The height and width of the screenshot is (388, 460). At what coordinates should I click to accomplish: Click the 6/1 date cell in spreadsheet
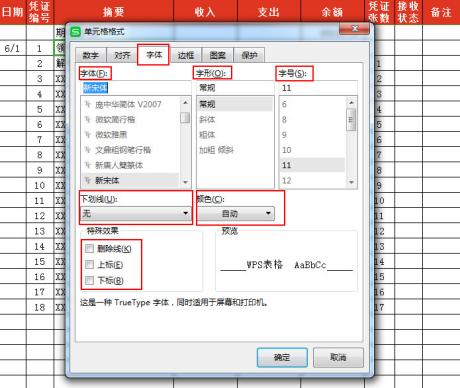(13, 48)
